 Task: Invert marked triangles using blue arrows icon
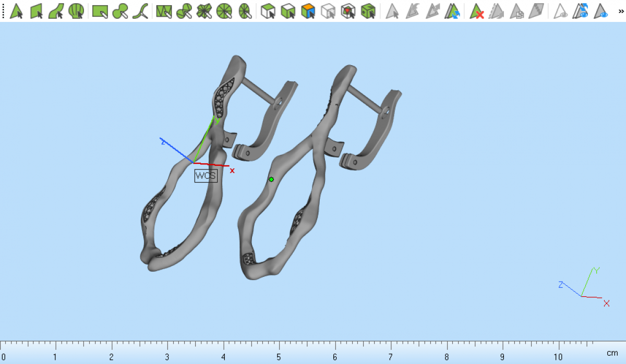452,11
